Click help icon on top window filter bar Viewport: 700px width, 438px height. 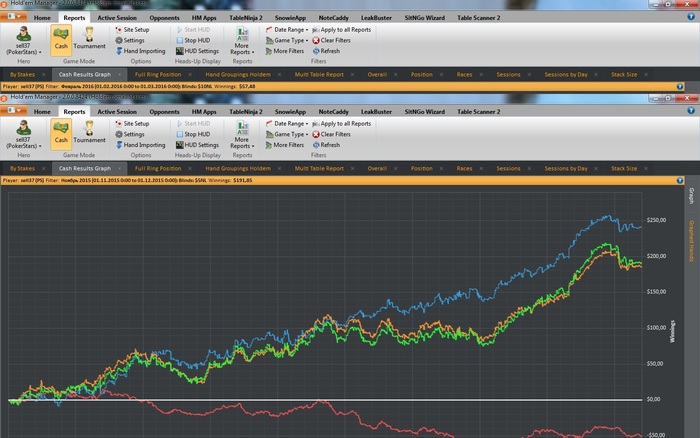coord(680,87)
